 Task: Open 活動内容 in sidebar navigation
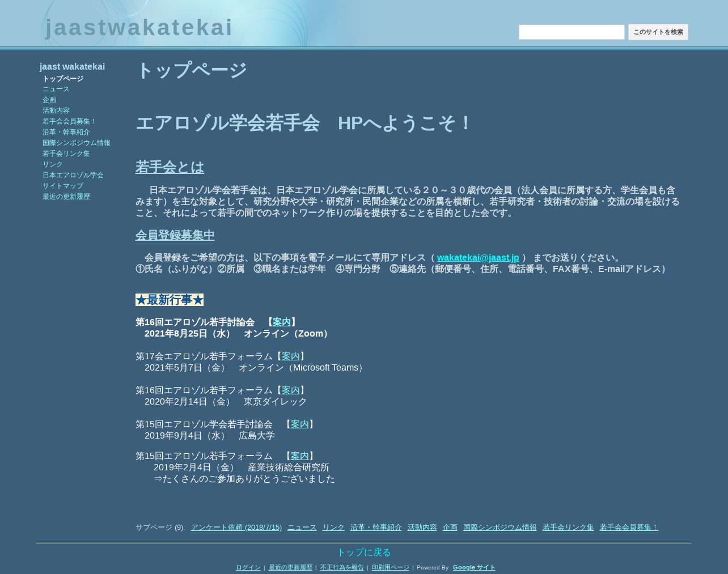(56, 110)
